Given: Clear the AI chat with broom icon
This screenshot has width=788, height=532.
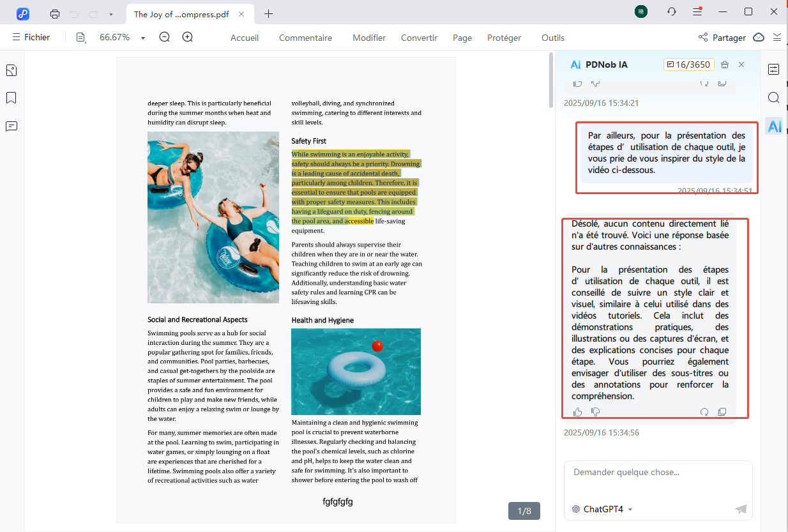Looking at the screenshot, I should pos(724,65).
